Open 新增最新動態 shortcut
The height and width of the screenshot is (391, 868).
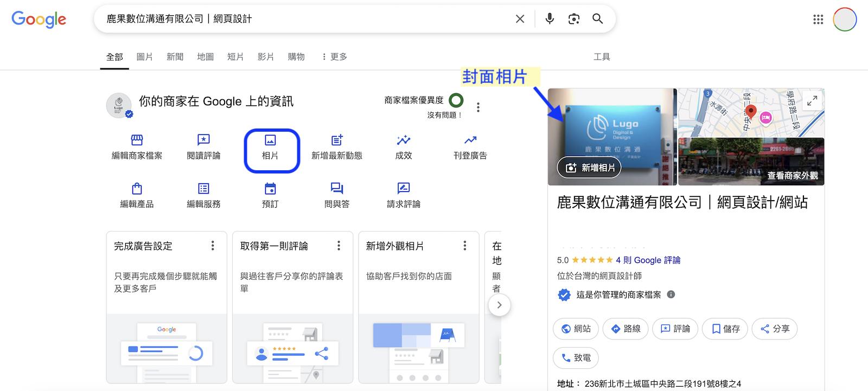tap(337, 148)
